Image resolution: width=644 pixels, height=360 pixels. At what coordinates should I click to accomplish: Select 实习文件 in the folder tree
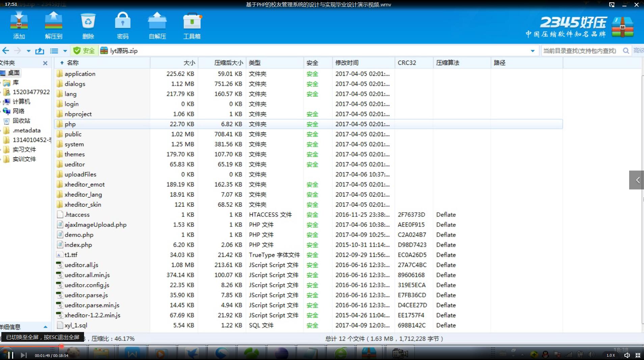(x=24, y=149)
